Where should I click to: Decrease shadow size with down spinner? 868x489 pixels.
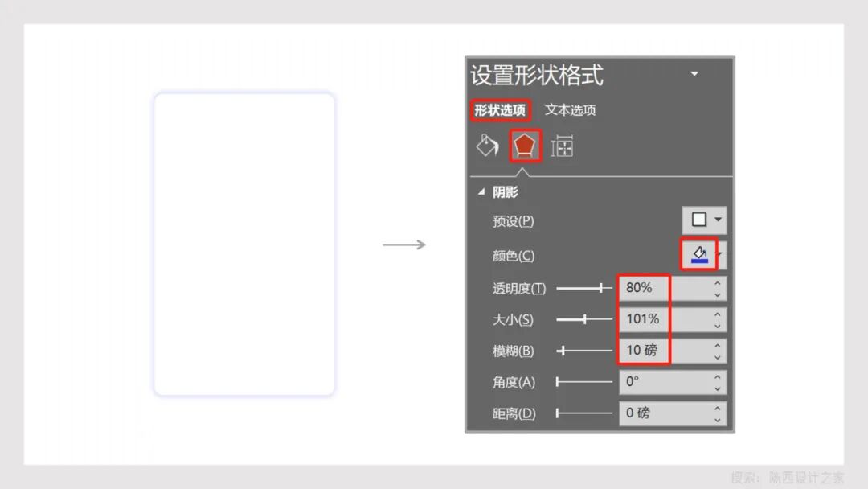pos(718,326)
